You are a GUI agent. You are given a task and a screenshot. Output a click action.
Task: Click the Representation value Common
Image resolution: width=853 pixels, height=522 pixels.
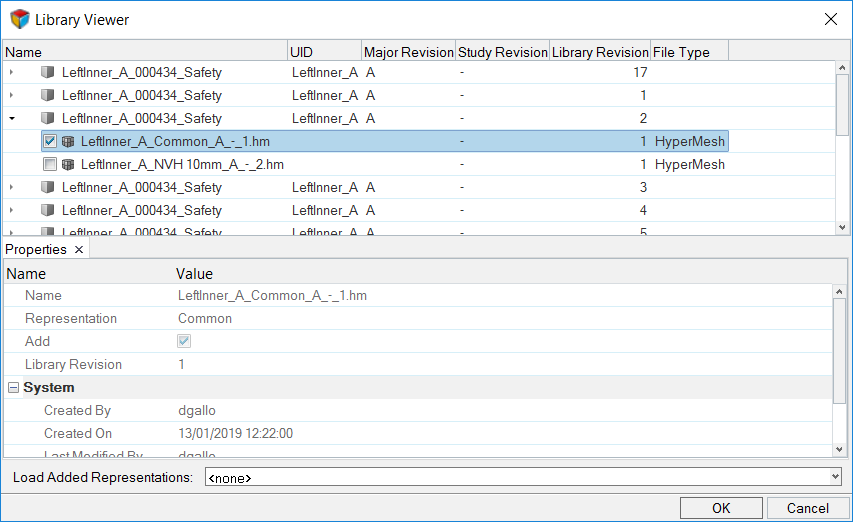point(205,318)
